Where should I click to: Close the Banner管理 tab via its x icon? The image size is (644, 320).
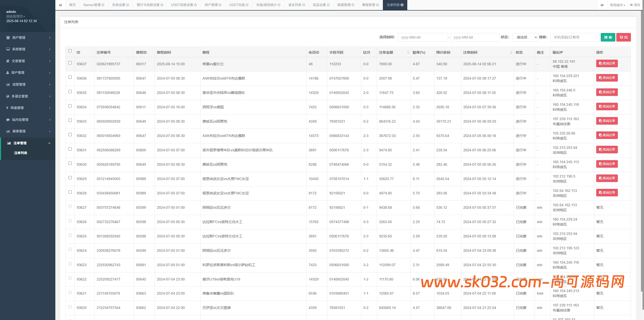[103, 5]
